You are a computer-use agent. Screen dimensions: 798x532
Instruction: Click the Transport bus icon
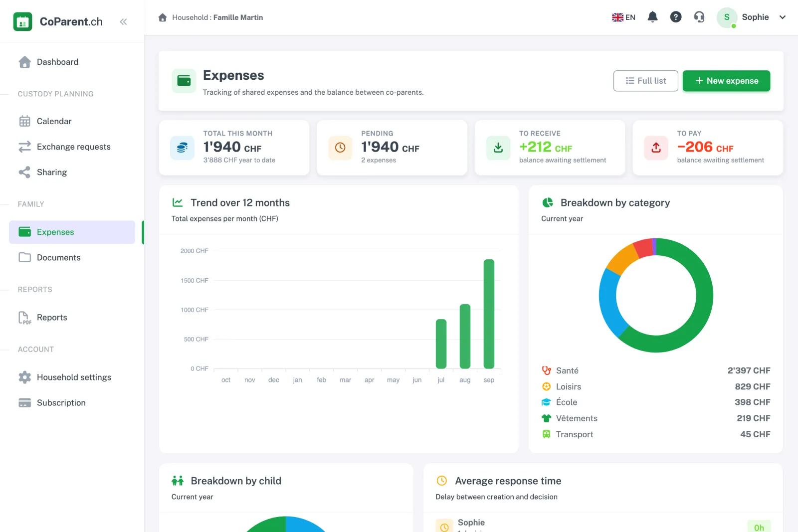point(546,434)
